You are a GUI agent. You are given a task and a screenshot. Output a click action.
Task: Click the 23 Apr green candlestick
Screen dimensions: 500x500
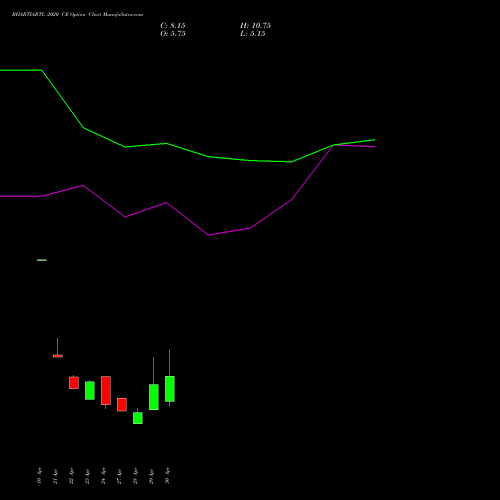click(x=90, y=390)
